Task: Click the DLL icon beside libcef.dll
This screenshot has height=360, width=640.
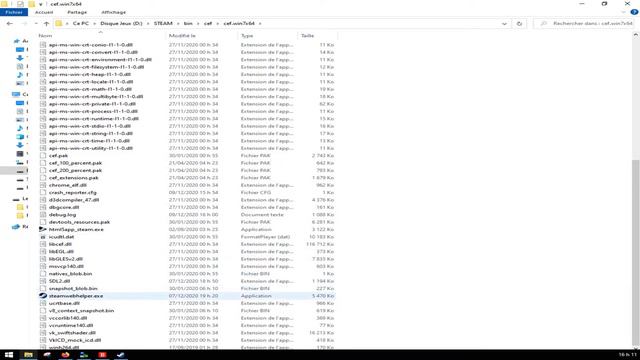Action: click(43, 244)
